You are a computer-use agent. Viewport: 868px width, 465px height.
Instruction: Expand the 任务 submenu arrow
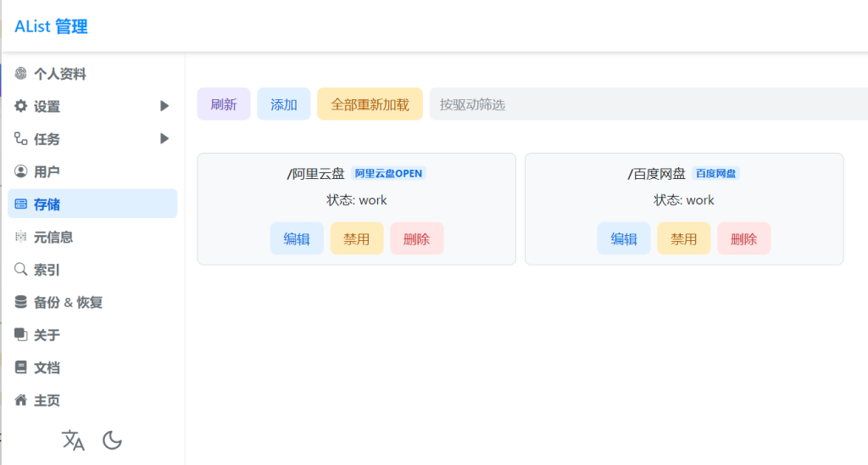point(164,138)
